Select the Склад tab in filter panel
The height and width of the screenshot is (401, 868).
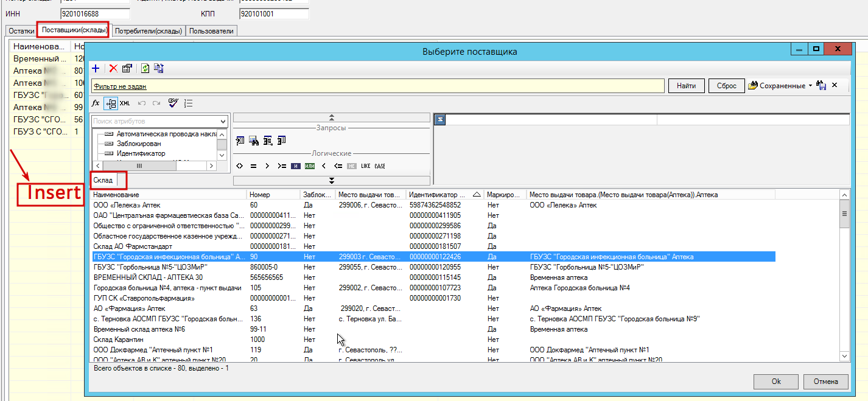[x=103, y=180]
